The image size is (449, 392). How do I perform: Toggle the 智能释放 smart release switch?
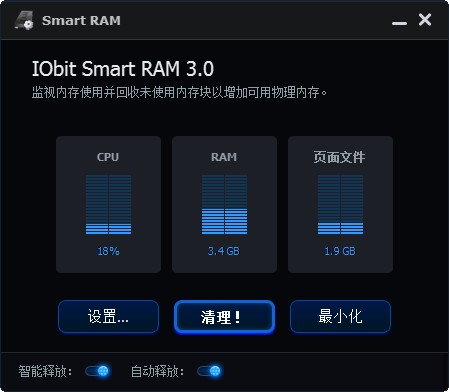97,371
